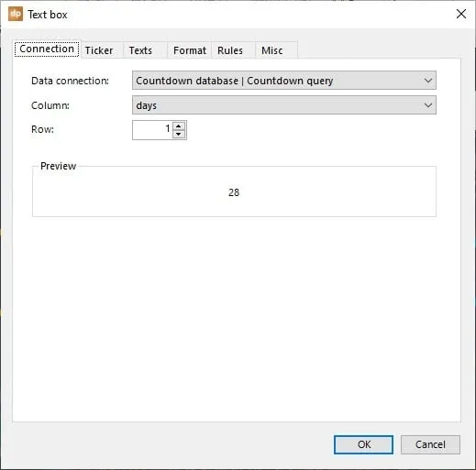Show the Misc tab
Image resolution: width=476 pixels, height=470 pixels.
tap(272, 50)
